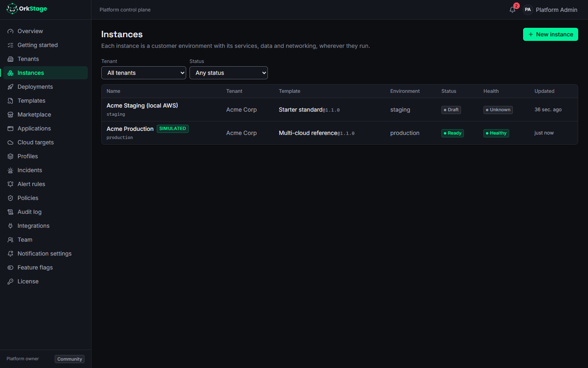This screenshot has height=368, width=588.
Task: Click the SIMULATED badge
Action: pos(173,129)
